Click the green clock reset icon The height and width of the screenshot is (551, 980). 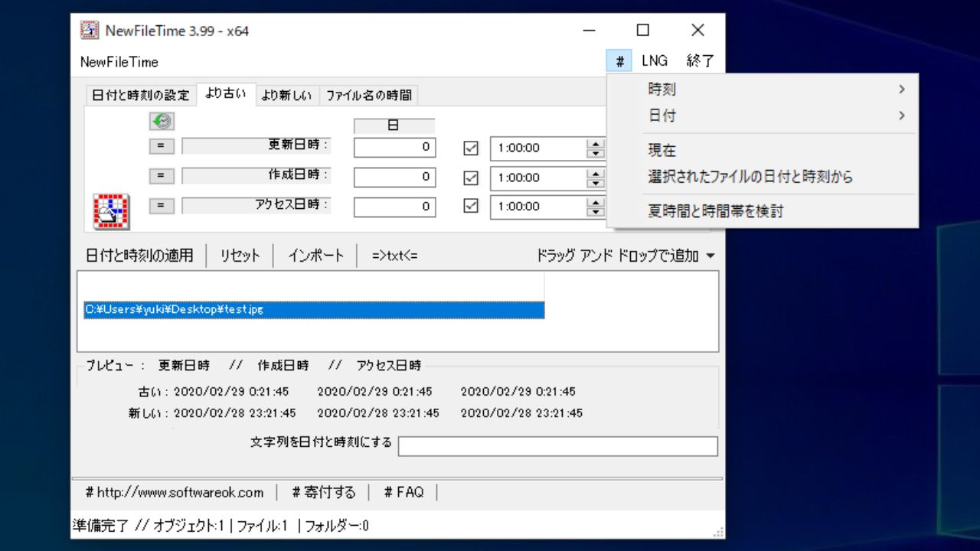pos(162,121)
